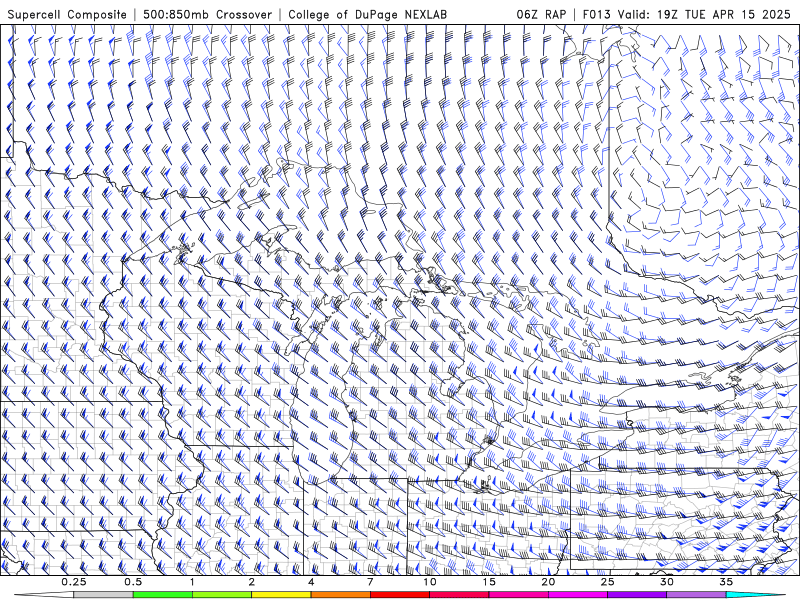The width and height of the screenshot is (800, 600).
Task: Select the green swatch between 0.5 and 1
Action: [x=162, y=595]
